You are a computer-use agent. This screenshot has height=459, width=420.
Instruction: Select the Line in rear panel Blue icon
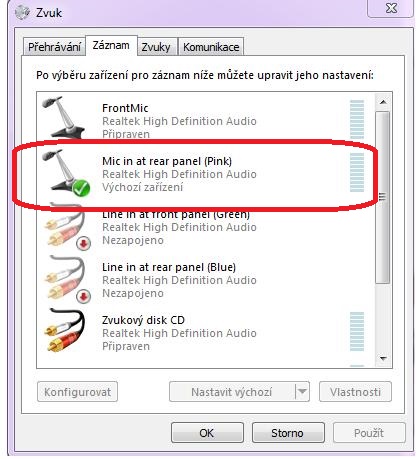(x=65, y=279)
